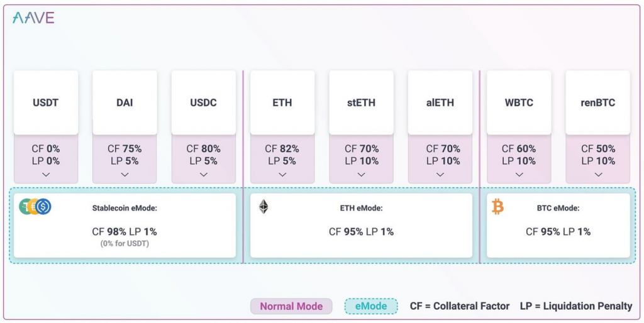This screenshot has width=644, height=323.
Task: Select the BTC eMode panel
Action: 558,226
